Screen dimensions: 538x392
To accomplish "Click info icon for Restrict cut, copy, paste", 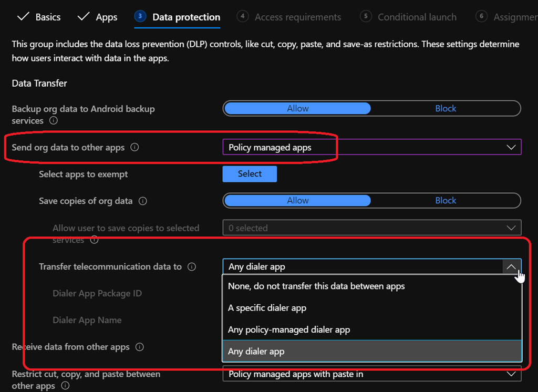I will [x=65, y=386].
